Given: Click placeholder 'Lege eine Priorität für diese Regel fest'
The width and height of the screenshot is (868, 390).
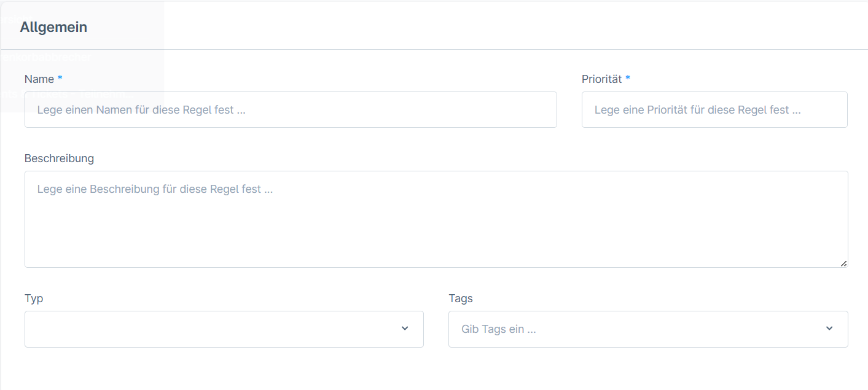Looking at the screenshot, I should (697, 111).
